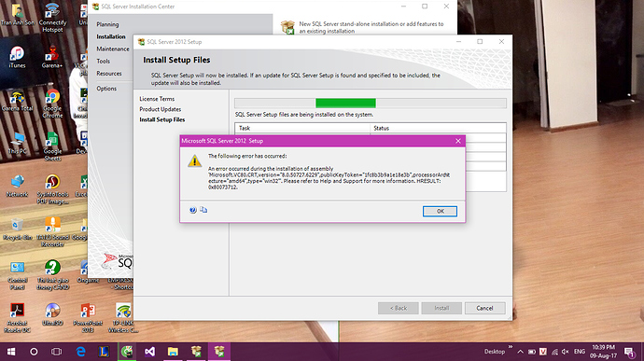Open Recycle Bin desktop icon
Screen dimensions: 644x361
click(x=17, y=229)
